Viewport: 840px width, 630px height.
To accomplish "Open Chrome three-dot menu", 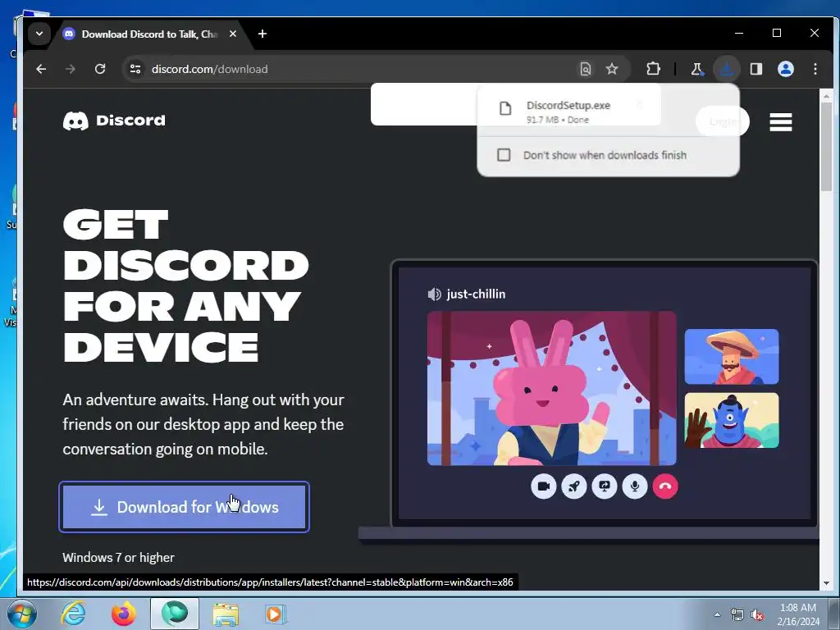I will (815, 69).
